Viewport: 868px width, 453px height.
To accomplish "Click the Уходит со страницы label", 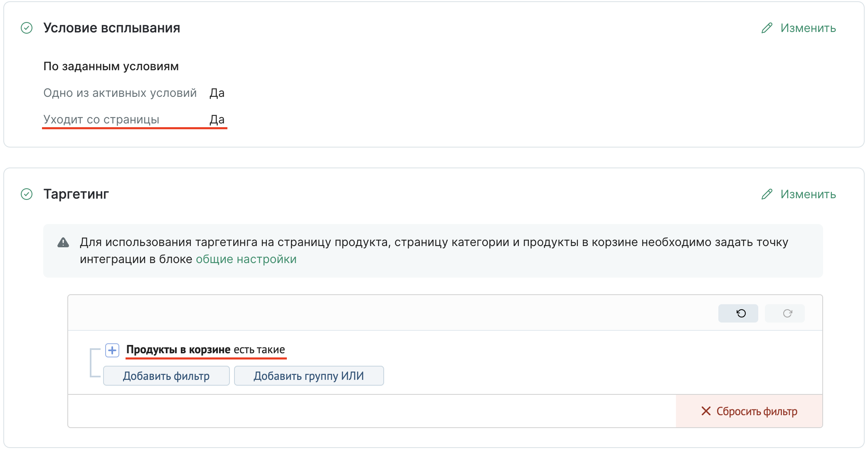I will coord(101,120).
